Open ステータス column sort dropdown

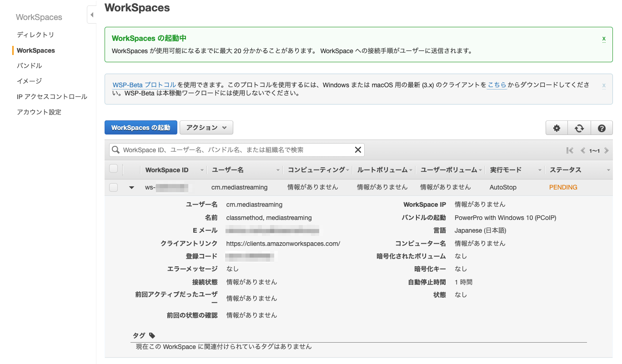point(608,170)
